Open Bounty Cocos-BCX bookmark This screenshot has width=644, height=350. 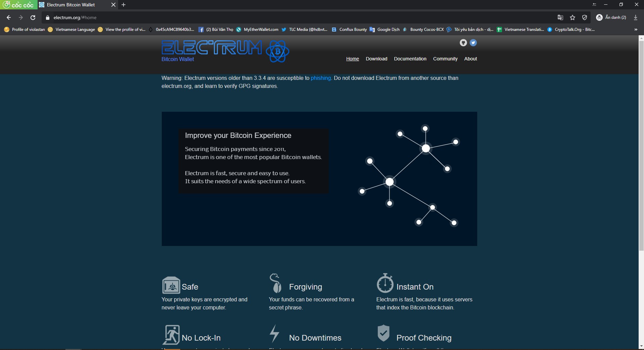(x=423, y=30)
